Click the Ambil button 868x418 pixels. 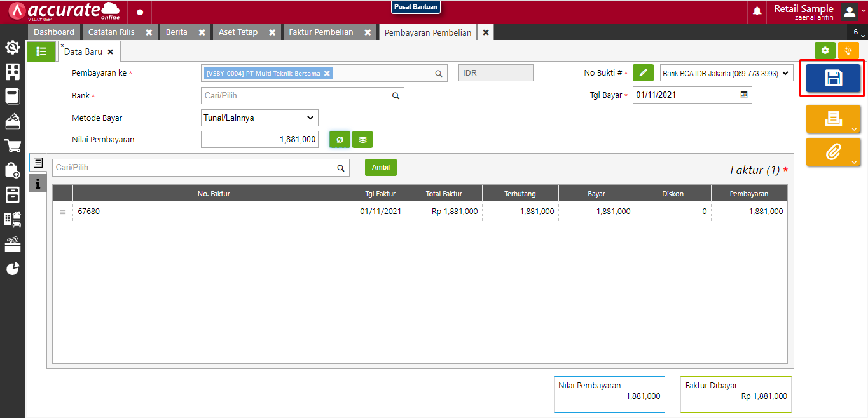pos(381,167)
